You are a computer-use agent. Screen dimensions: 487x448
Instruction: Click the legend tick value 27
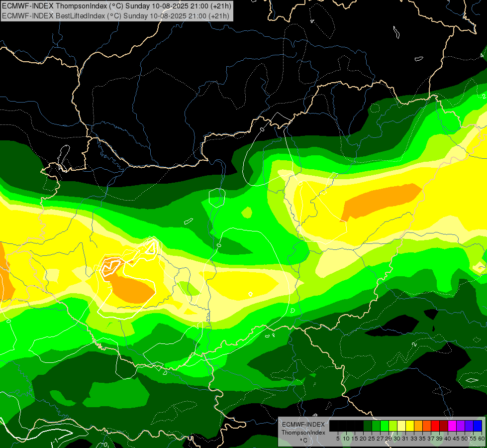tap(380, 439)
